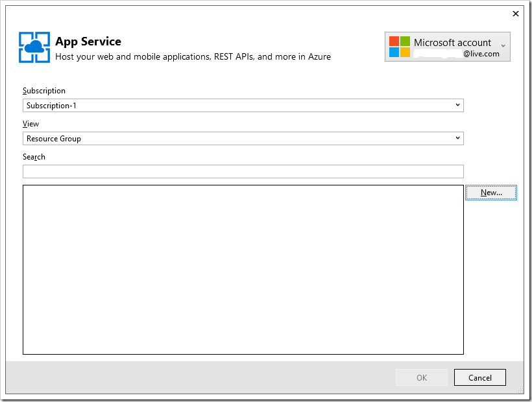Cancel the App Service dialog

pos(479,377)
